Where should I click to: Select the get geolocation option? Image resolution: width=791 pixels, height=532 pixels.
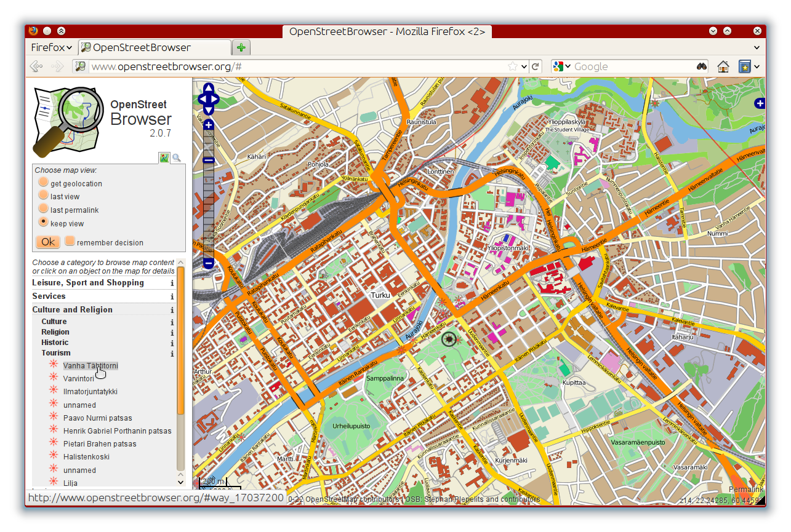click(43, 182)
